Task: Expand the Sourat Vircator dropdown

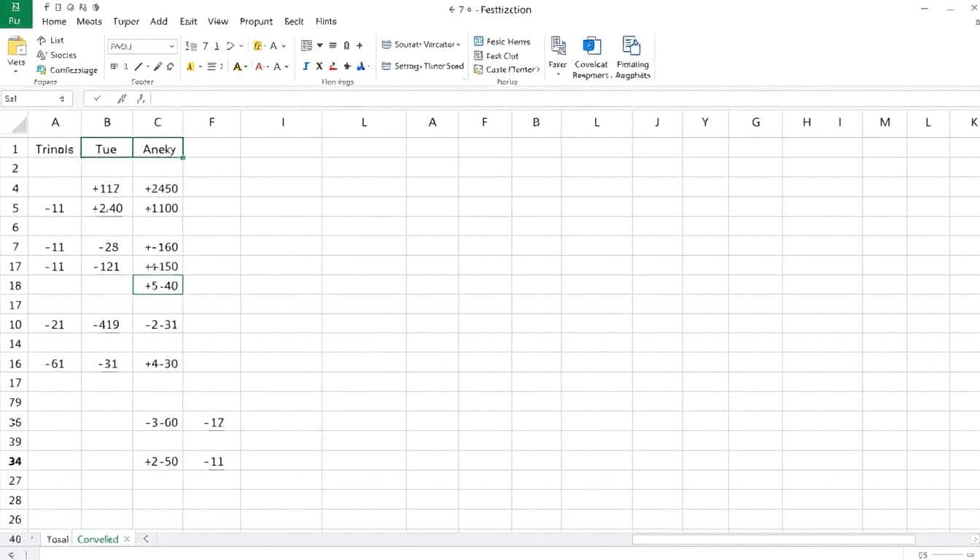Action: click(x=458, y=44)
